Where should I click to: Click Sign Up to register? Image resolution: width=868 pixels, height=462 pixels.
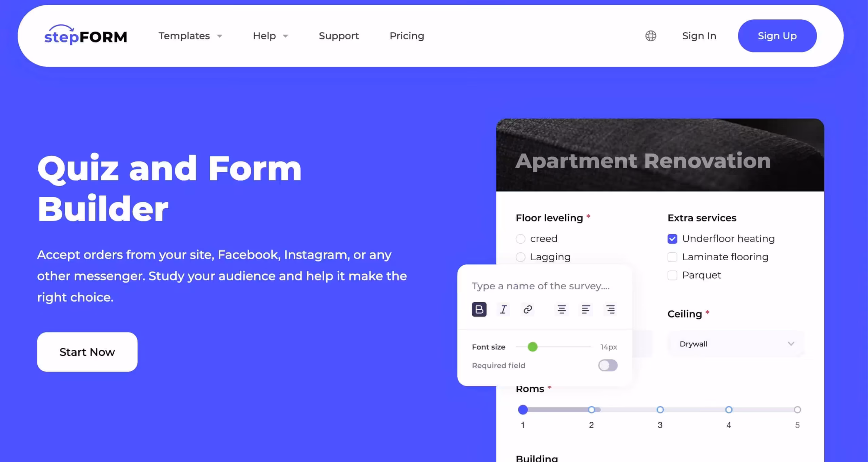pos(777,36)
